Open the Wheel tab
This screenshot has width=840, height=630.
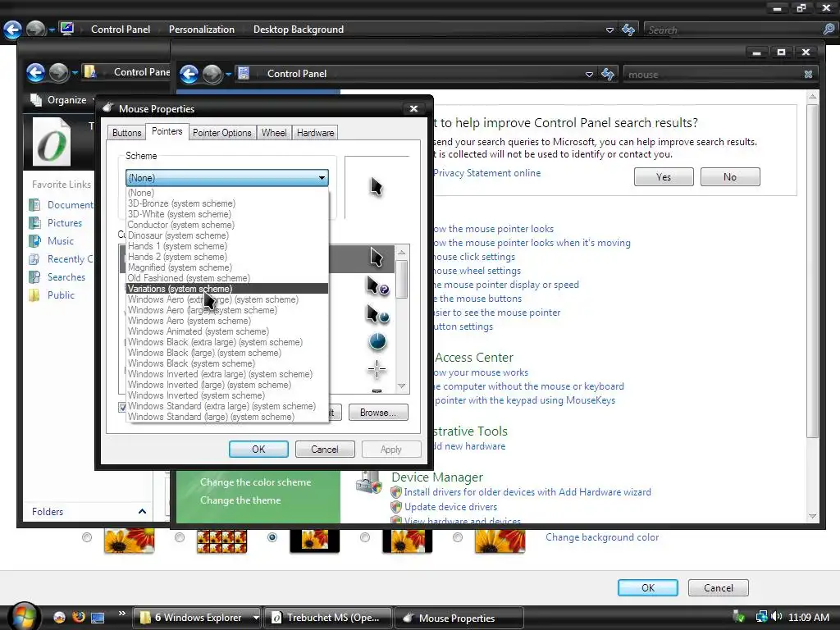tap(274, 133)
